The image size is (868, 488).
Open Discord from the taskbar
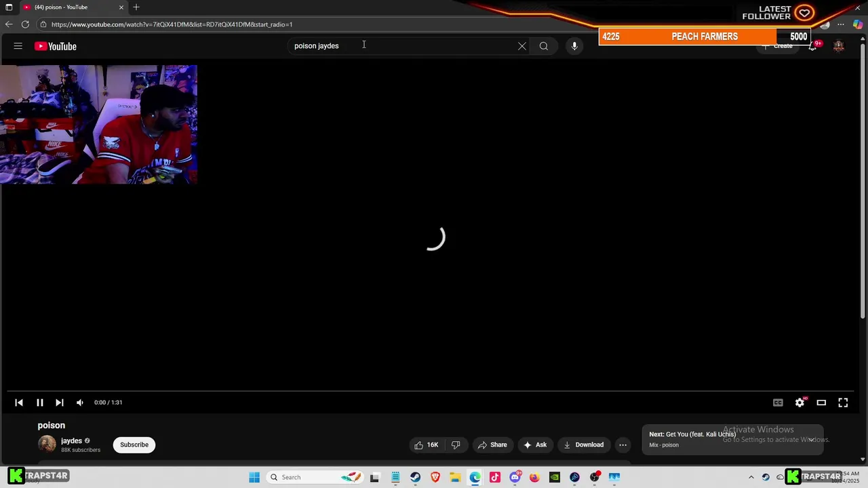point(515,477)
